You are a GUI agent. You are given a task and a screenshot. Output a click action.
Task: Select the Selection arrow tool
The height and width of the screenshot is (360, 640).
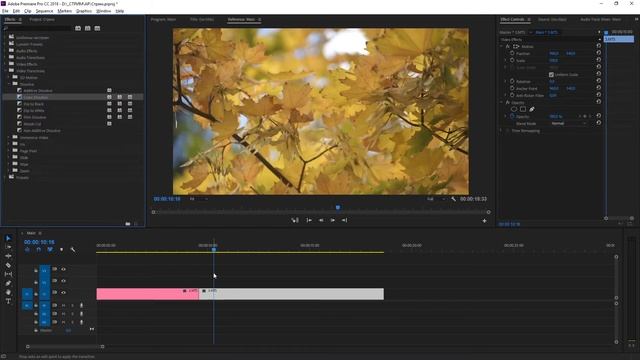[x=8, y=238]
